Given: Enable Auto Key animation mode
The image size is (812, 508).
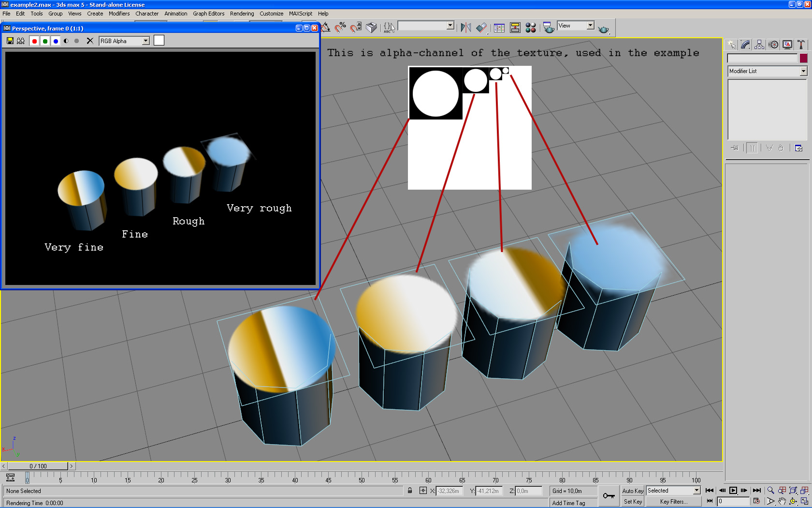Looking at the screenshot, I should (632, 491).
